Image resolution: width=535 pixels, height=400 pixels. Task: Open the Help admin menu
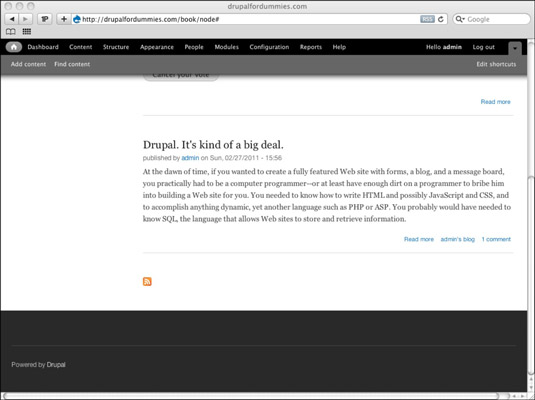(339, 47)
